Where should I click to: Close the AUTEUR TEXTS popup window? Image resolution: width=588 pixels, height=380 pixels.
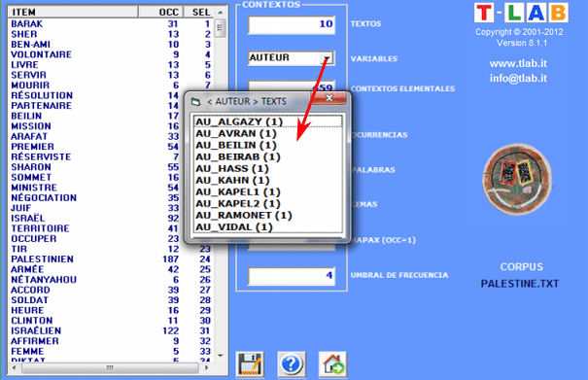pos(329,98)
